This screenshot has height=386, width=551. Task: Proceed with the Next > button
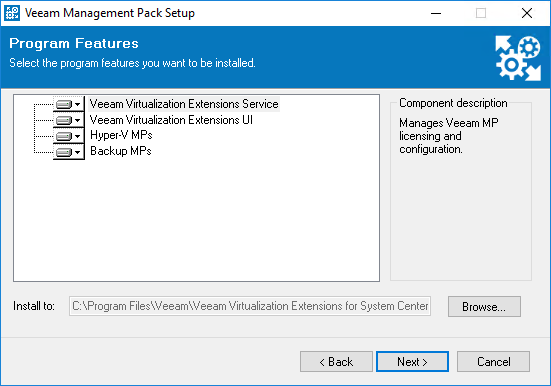click(412, 361)
